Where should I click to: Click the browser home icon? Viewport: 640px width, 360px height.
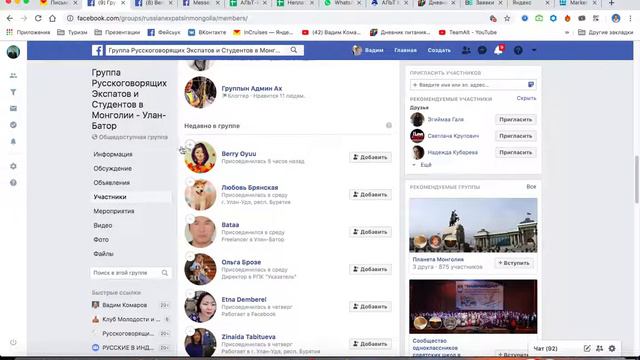coord(52,18)
